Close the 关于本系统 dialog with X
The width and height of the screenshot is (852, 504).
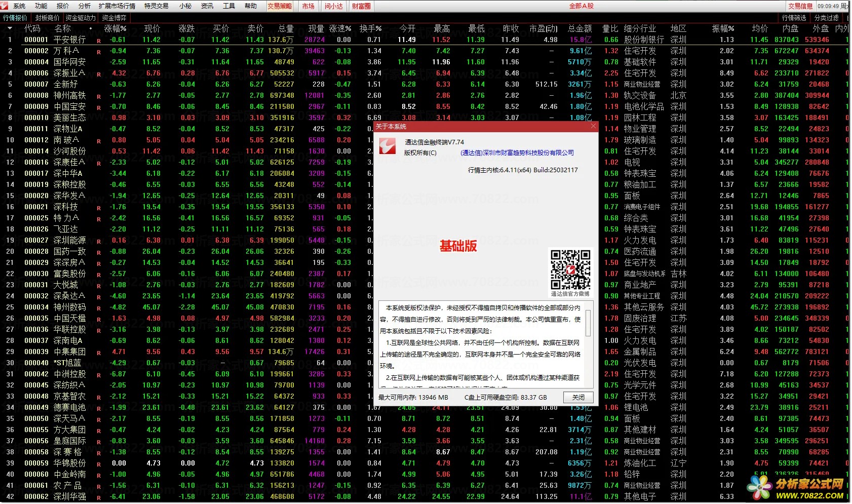(593, 126)
